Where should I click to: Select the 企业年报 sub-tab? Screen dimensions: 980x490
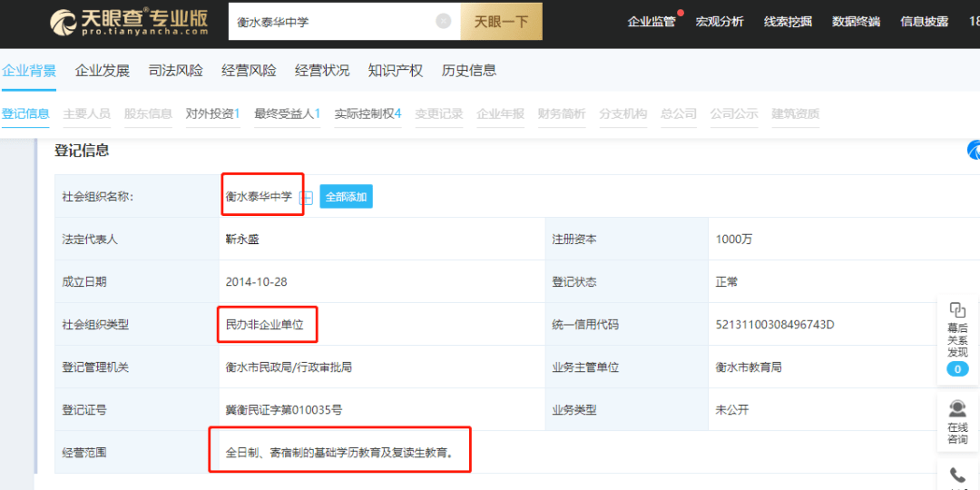500,113
